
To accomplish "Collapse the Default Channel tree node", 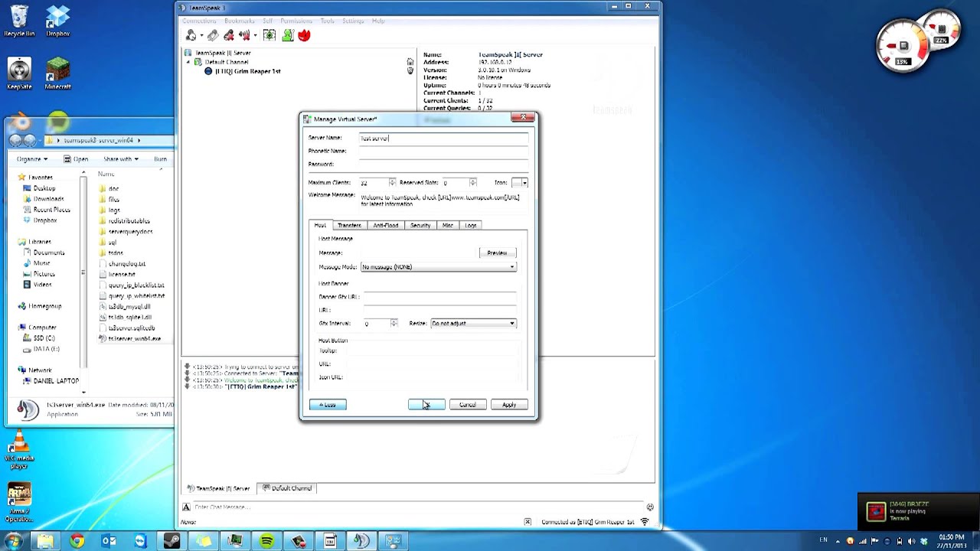I will point(188,62).
